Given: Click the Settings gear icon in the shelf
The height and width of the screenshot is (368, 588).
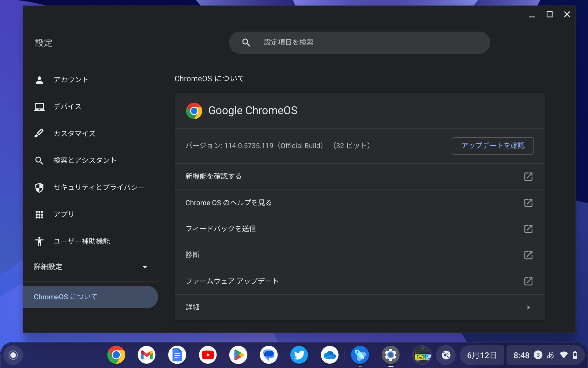Looking at the screenshot, I should coord(390,355).
